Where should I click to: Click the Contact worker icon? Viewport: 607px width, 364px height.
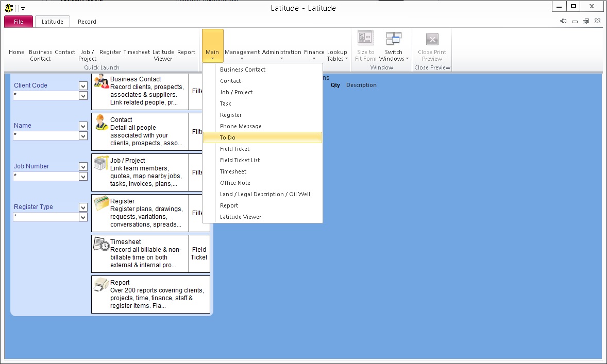(102, 123)
